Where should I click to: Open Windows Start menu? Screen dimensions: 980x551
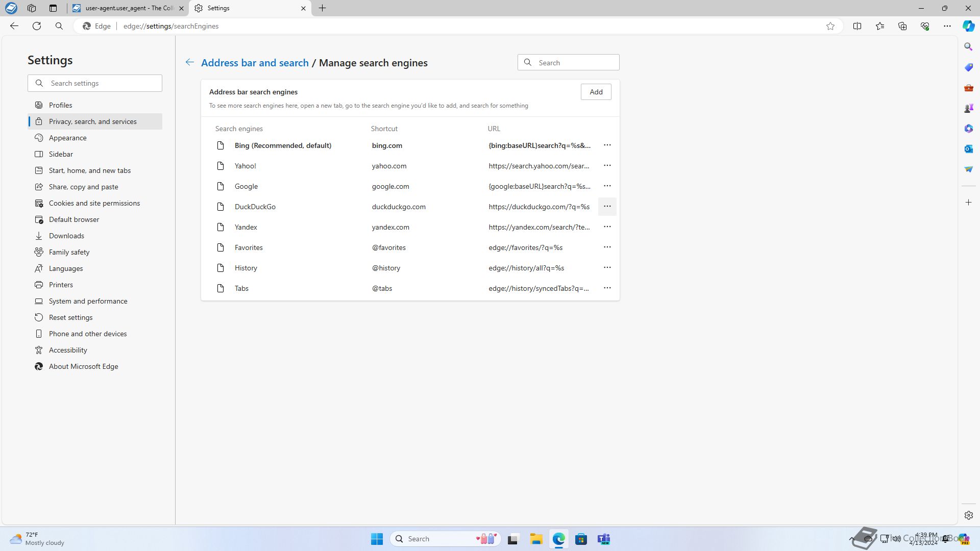[377, 539]
